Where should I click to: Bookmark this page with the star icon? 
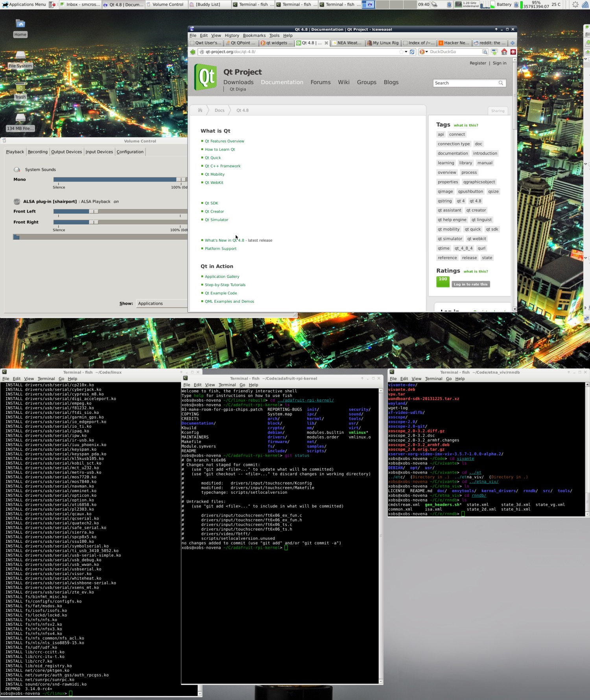click(401, 52)
